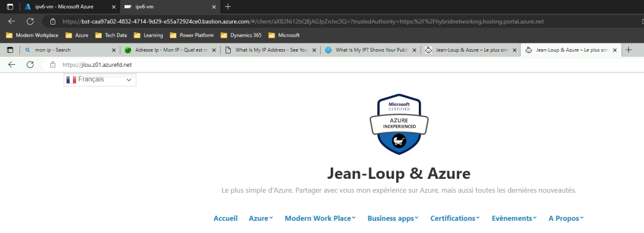Screen dimensions: 644x233
Task: Reload the outer Bastion page
Action: [x=30, y=21]
